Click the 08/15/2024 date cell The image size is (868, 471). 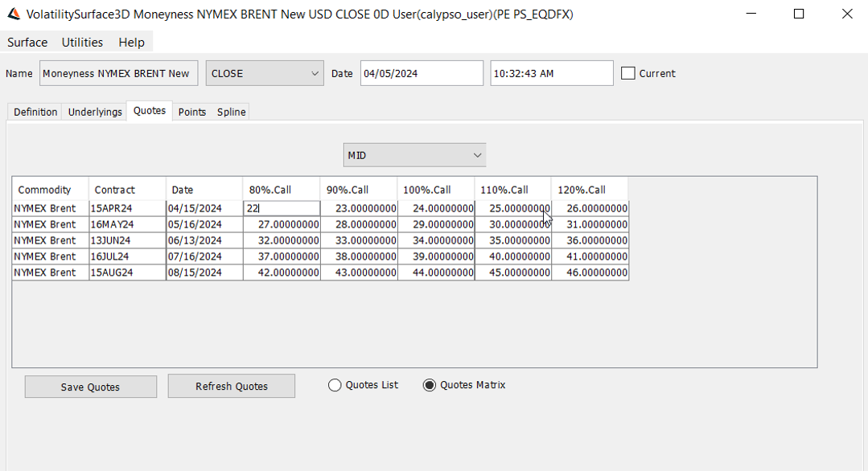204,272
